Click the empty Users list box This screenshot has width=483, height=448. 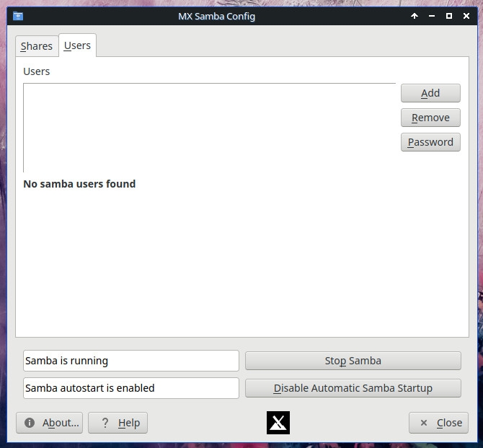click(x=210, y=128)
